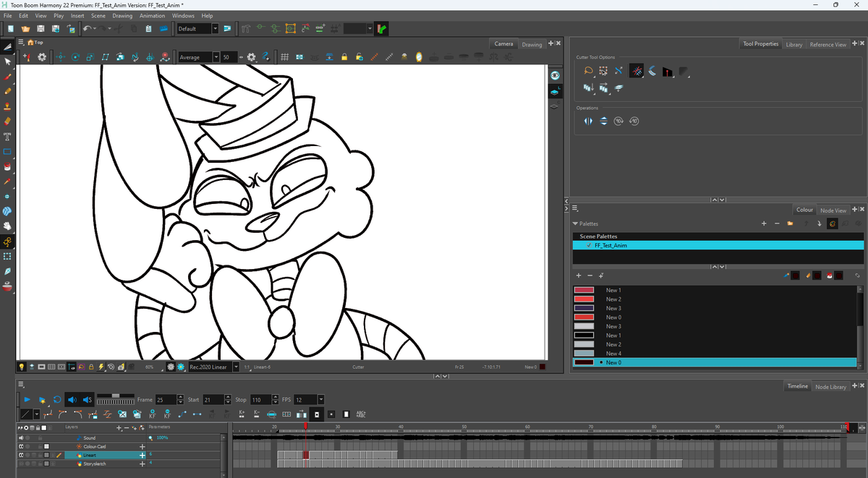The width and height of the screenshot is (868, 478).
Task: Choose Lasso selection mode in Cutter options
Action: point(588,71)
